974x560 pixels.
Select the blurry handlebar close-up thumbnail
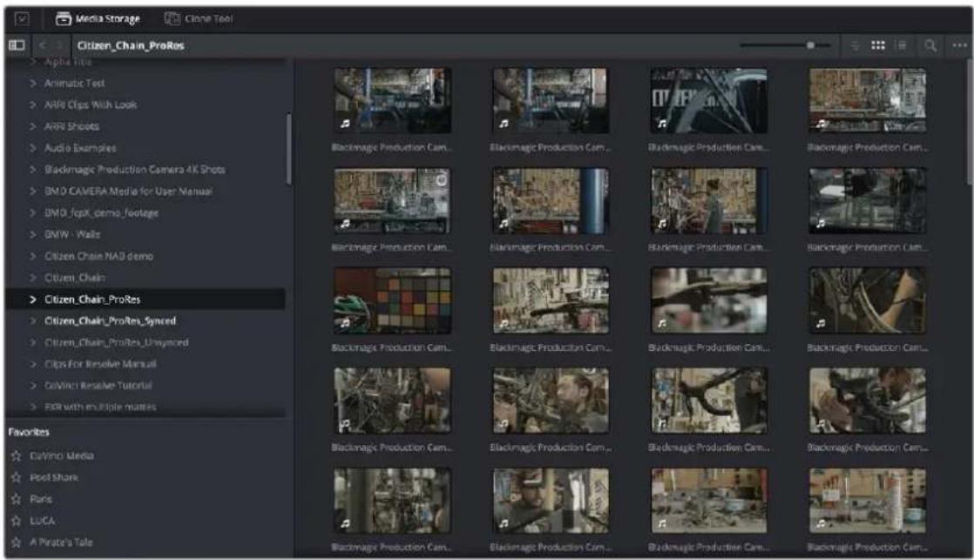click(708, 300)
